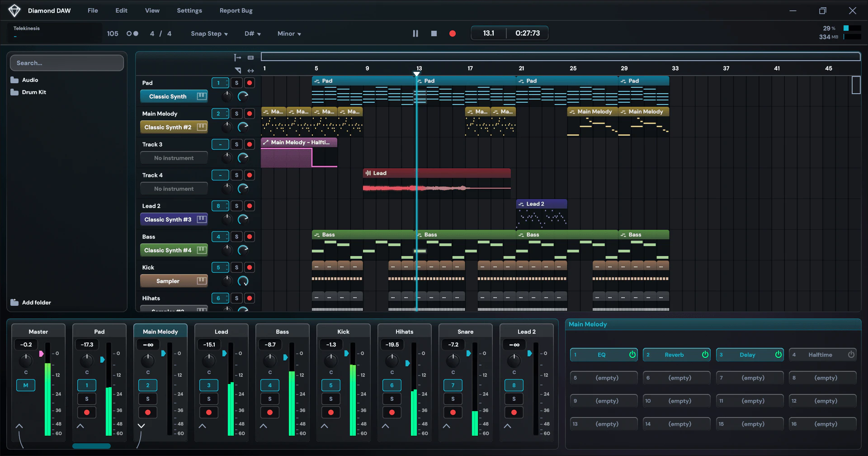
Task: Open the Snap Step dropdown
Action: click(209, 33)
